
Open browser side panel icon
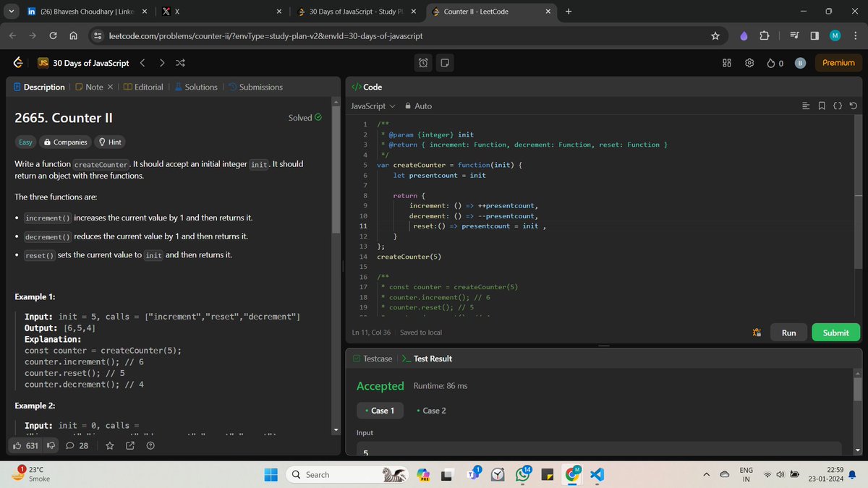tap(814, 35)
